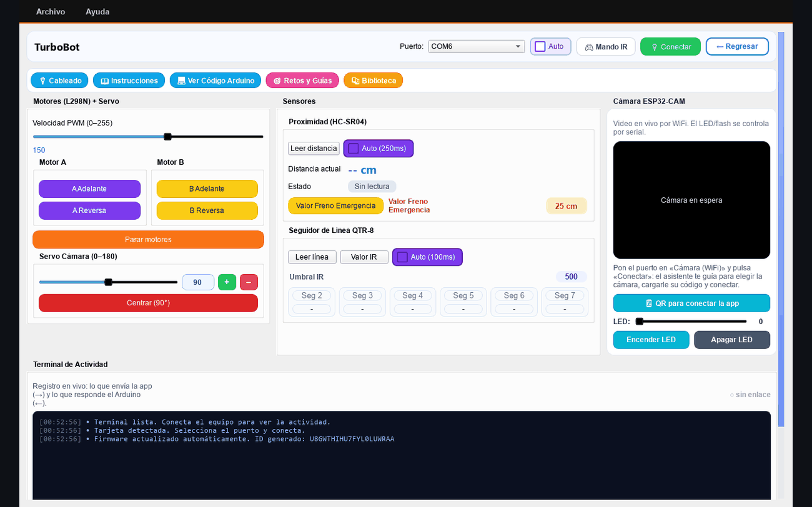This screenshot has height=507, width=812.
Task: Click the Seg 5 sensor cell
Action: (x=463, y=302)
